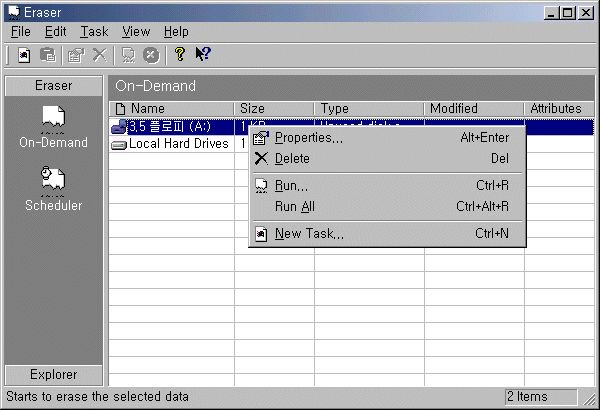Viewport: 600px width, 410px height.
Task: Choose Delete from the context menu
Action: pyautogui.click(x=387, y=158)
